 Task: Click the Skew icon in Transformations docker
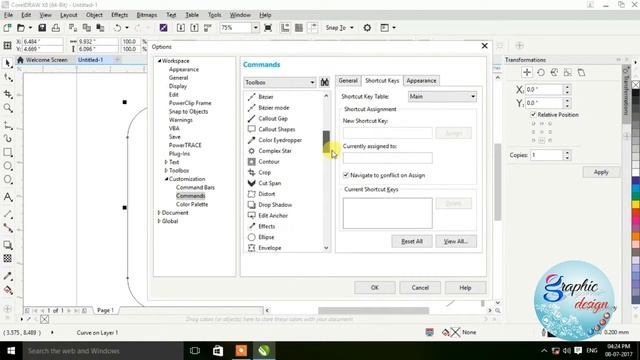581,73
